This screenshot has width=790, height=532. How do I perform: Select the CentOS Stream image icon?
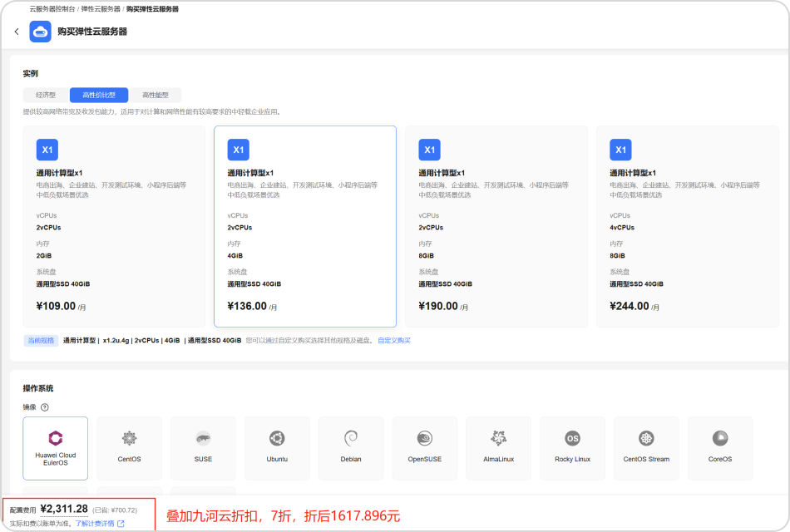pyautogui.click(x=646, y=438)
